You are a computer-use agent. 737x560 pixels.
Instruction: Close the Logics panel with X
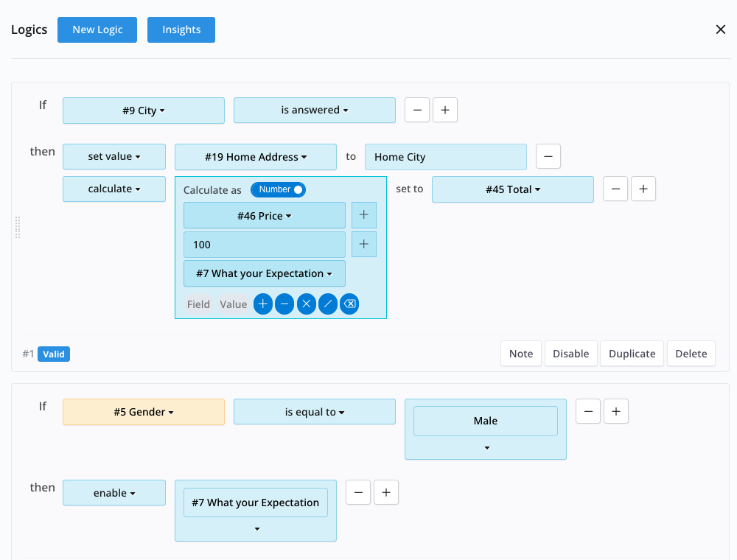(721, 29)
